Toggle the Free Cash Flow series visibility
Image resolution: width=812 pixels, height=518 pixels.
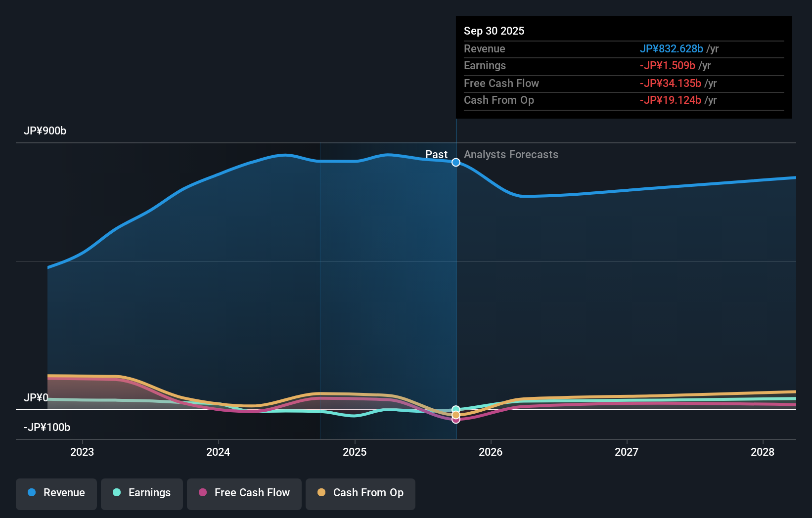pyautogui.click(x=244, y=493)
